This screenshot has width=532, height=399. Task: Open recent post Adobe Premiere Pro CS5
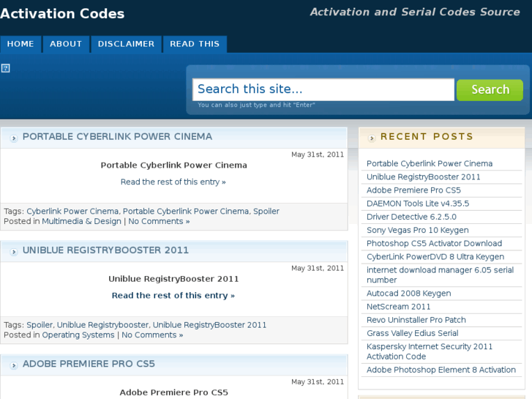point(413,190)
